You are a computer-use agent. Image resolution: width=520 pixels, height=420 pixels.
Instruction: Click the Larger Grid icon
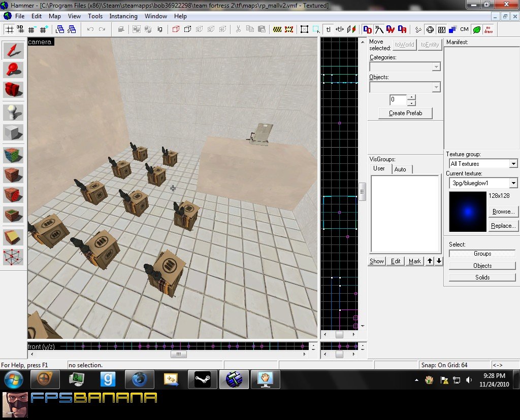tap(44, 29)
